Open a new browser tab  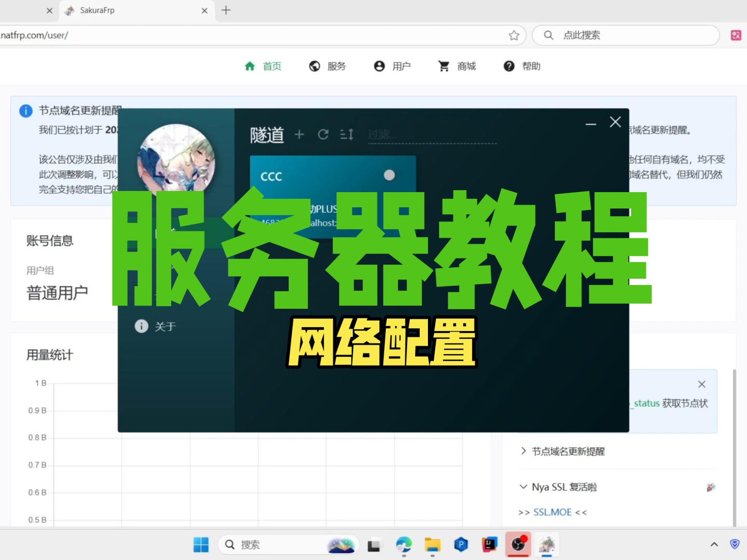pyautogui.click(x=226, y=10)
